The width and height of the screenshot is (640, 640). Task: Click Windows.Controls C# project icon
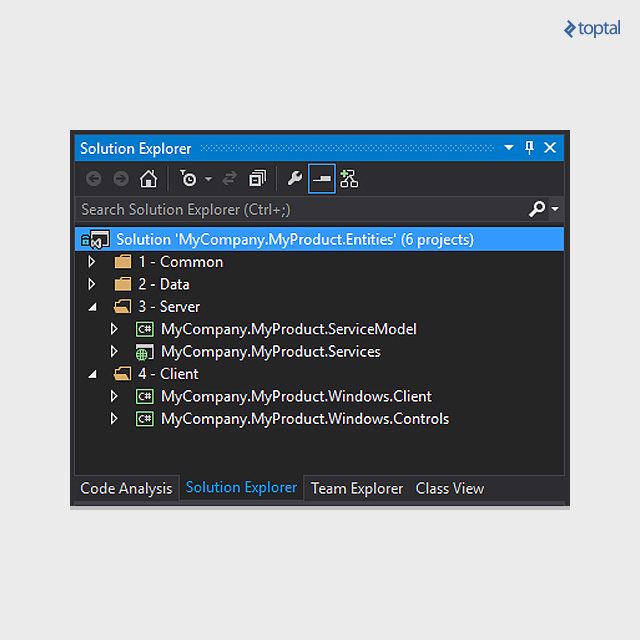pyautogui.click(x=145, y=419)
